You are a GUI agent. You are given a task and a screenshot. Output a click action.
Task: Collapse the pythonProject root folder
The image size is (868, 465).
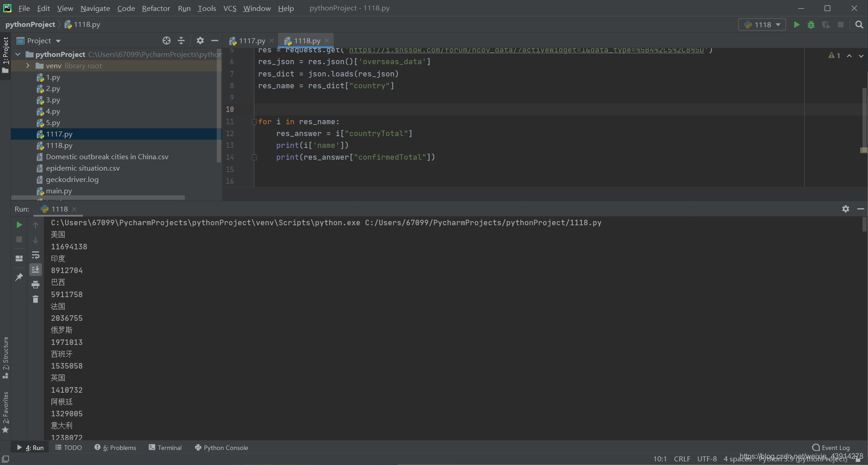point(18,54)
